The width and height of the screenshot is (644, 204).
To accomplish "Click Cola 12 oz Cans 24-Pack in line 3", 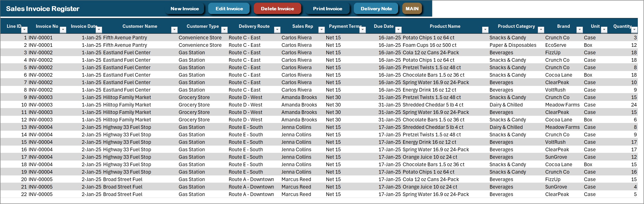I will tap(431, 52).
